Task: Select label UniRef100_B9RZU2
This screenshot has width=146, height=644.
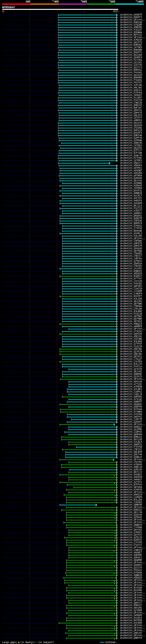Action: click(x=131, y=510)
